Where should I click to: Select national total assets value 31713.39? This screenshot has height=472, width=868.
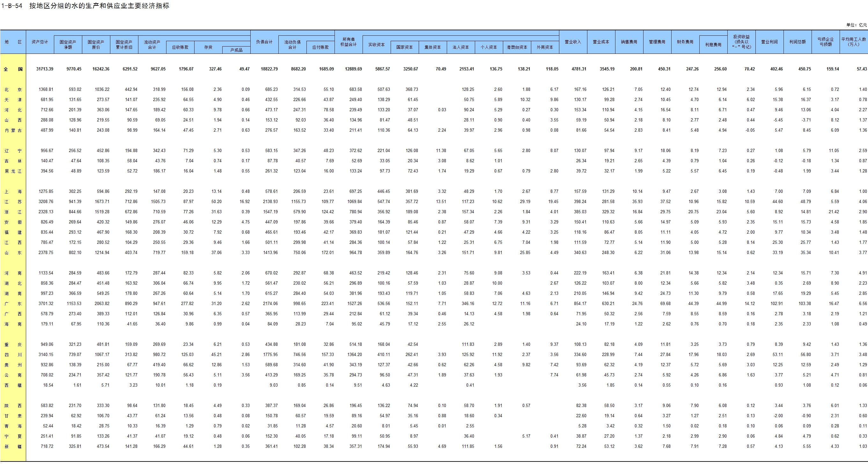pyautogui.click(x=44, y=69)
